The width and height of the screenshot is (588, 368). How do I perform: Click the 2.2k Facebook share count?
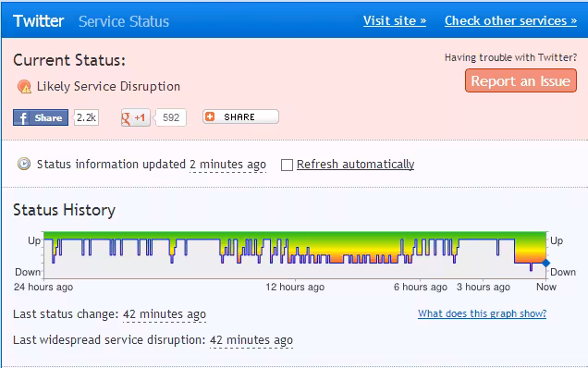point(86,117)
